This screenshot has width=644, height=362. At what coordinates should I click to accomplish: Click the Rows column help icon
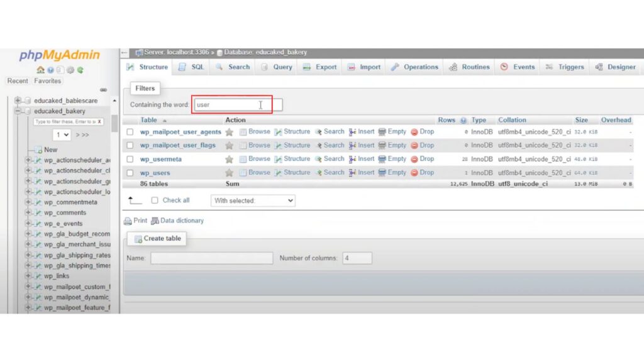[x=464, y=120]
